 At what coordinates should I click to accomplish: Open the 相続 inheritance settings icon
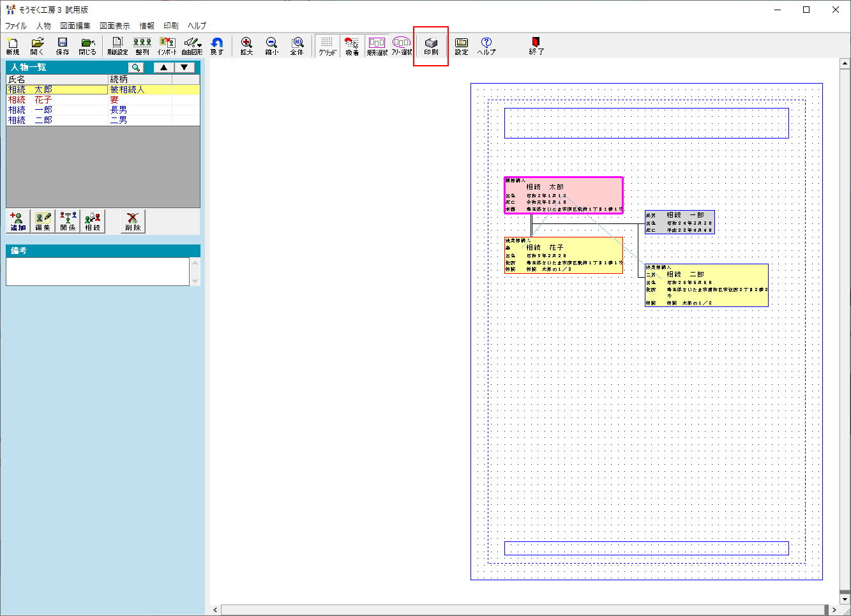[93, 221]
